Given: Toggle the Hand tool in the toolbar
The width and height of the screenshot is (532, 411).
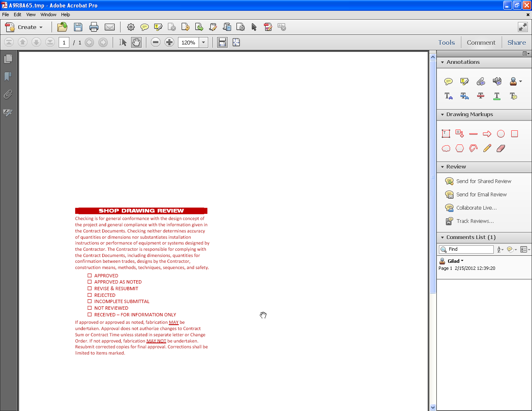Looking at the screenshot, I should pyautogui.click(x=136, y=42).
